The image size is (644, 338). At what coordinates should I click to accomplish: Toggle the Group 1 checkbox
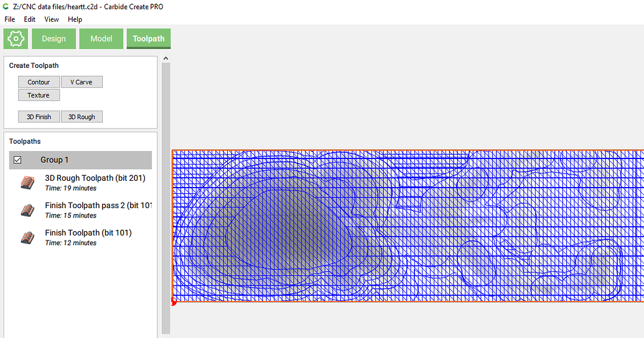[17, 160]
